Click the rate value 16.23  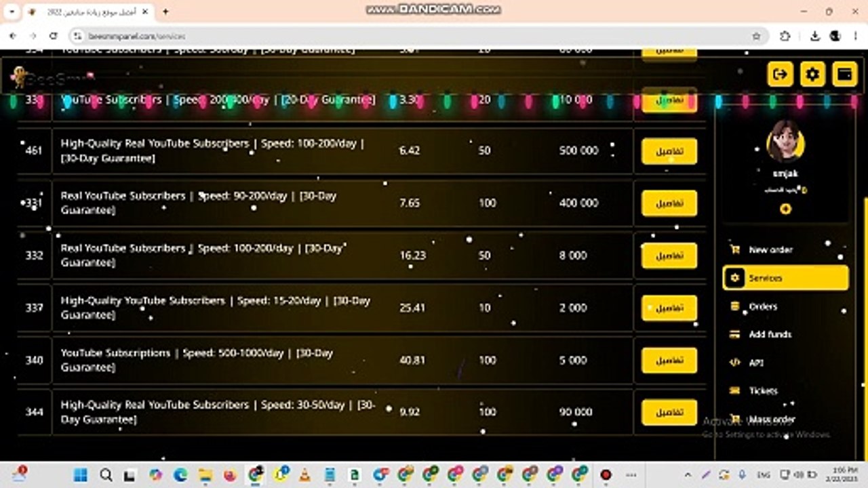pos(412,256)
